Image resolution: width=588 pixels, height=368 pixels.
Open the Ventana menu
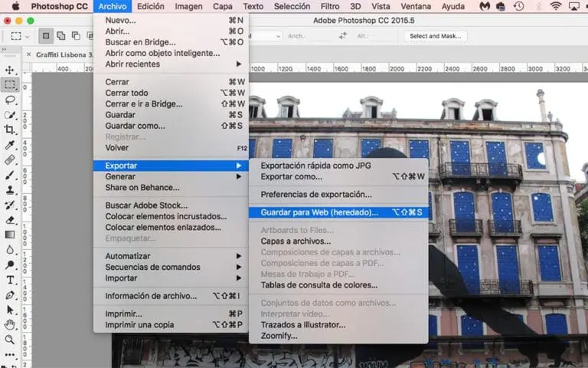pyautogui.click(x=416, y=6)
